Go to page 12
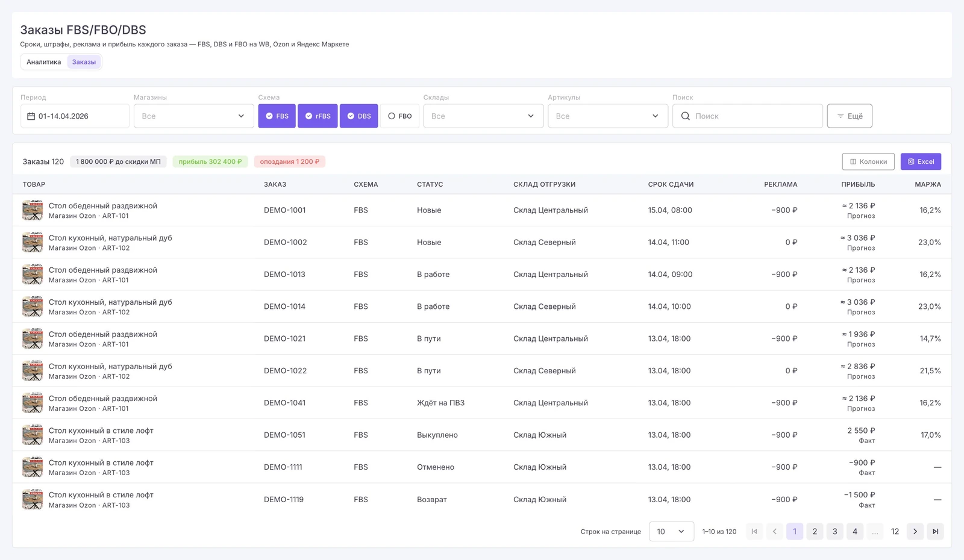Screen dimensions: 964x560 click(895, 532)
